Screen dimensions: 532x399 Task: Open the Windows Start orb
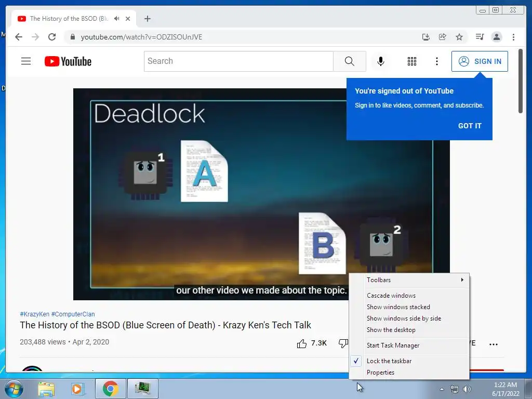coord(14,389)
